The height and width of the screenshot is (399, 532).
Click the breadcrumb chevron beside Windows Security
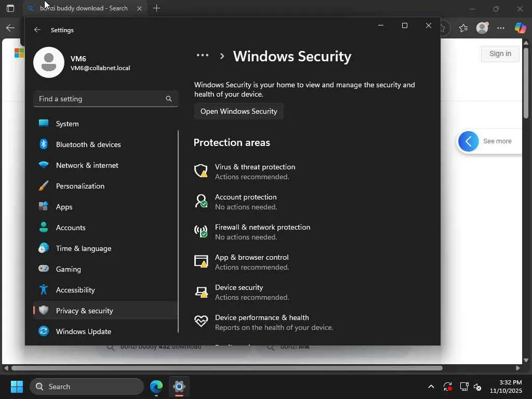tap(222, 56)
